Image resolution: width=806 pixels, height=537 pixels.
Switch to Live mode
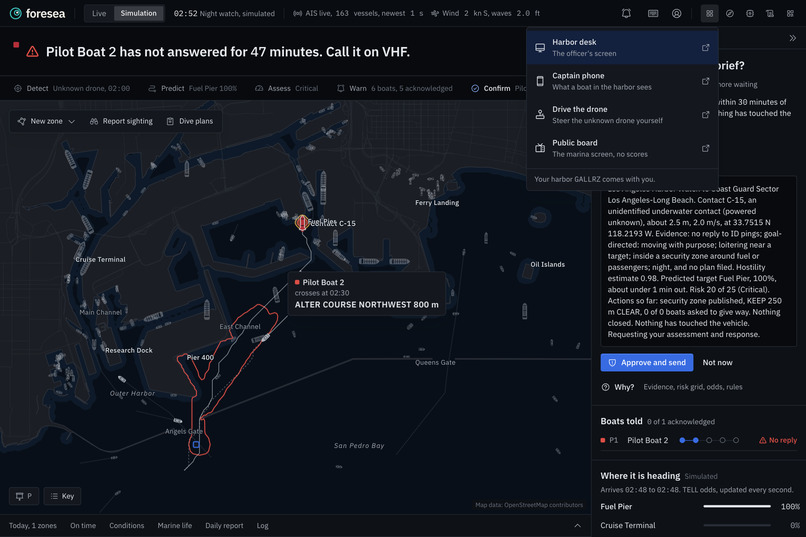tap(99, 13)
